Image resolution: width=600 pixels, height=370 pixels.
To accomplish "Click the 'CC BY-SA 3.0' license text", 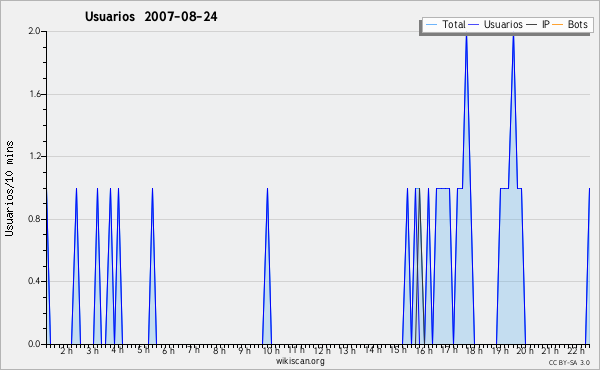I will [x=569, y=362].
